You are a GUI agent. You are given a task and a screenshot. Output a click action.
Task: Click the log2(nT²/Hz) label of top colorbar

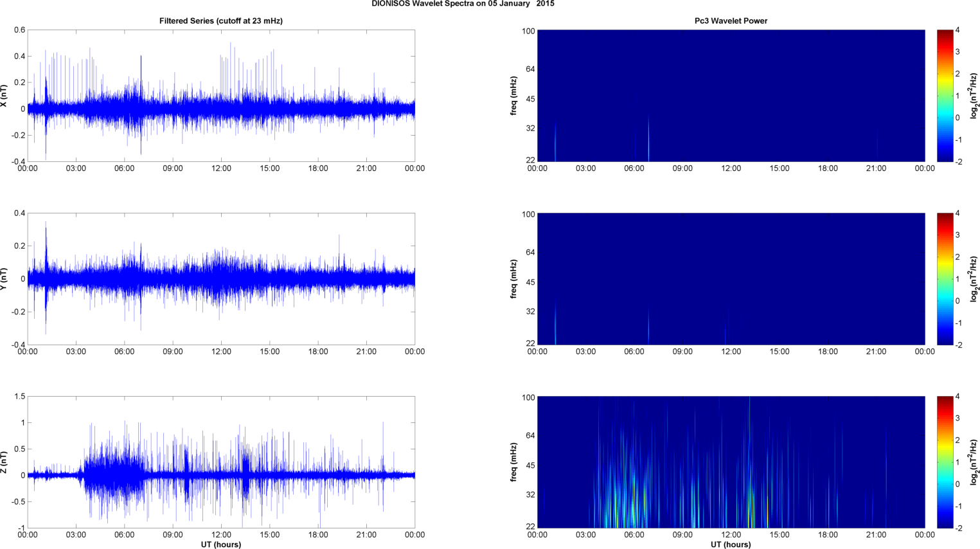pyautogui.click(x=974, y=96)
